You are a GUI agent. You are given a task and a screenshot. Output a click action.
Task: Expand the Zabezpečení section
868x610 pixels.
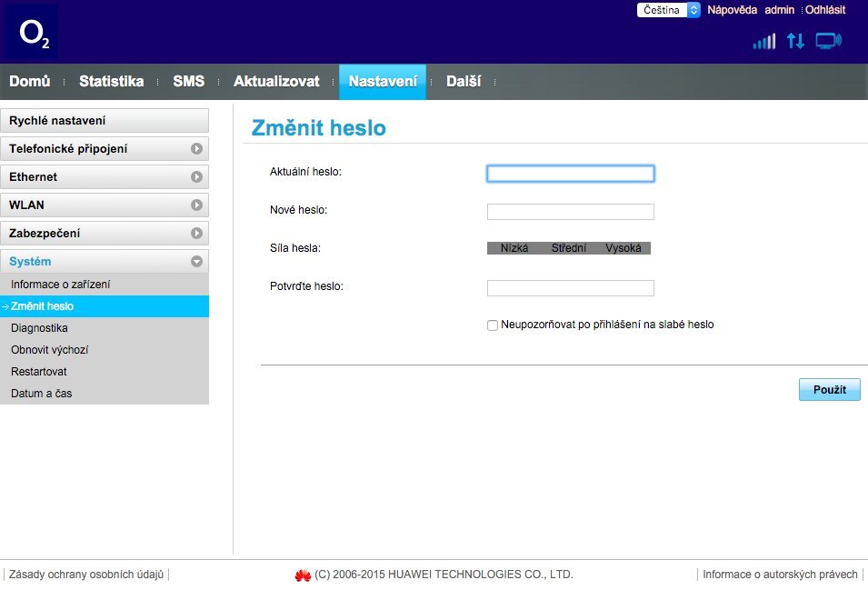pos(105,233)
